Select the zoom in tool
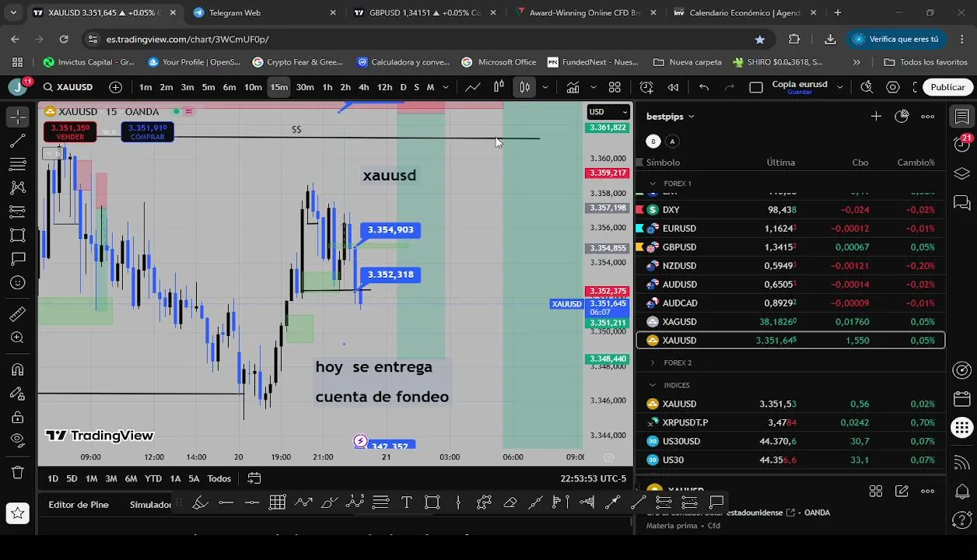 pyautogui.click(x=17, y=338)
